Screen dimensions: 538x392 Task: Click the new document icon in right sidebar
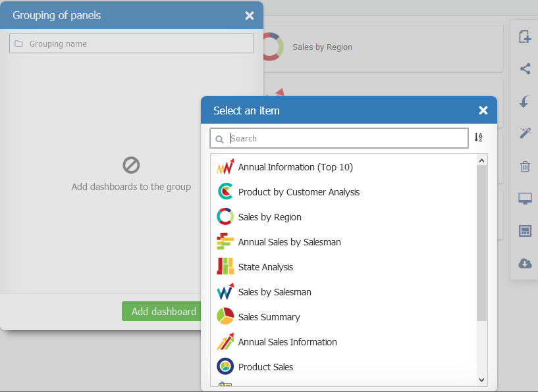pos(525,37)
